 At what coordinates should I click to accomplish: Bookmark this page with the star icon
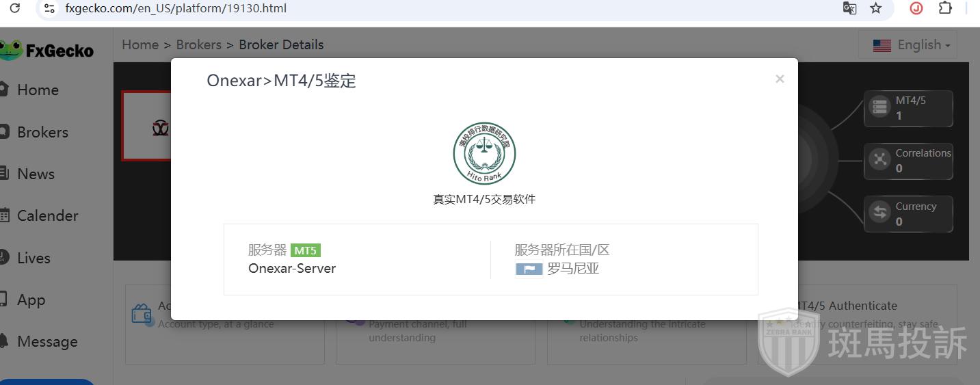[x=875, y=8]
